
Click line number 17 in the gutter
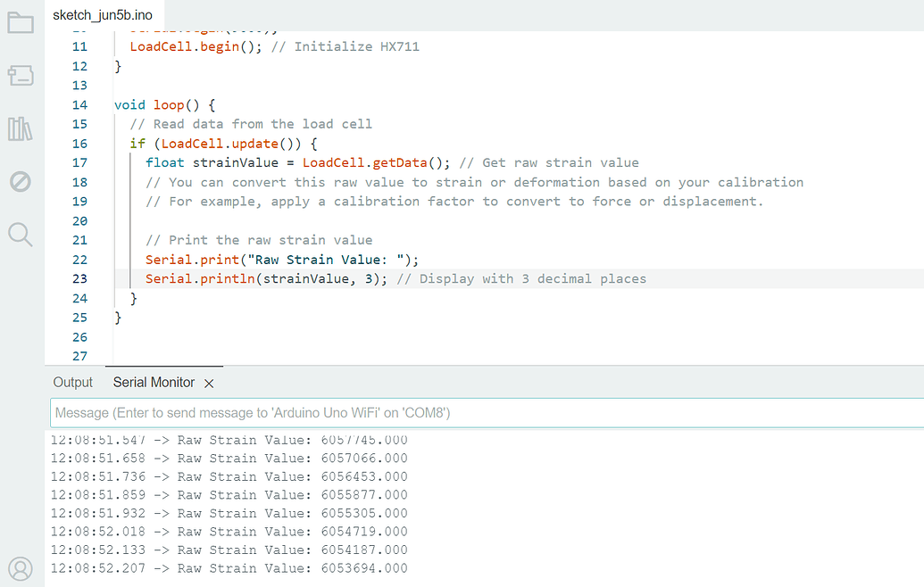click(79, 162)
